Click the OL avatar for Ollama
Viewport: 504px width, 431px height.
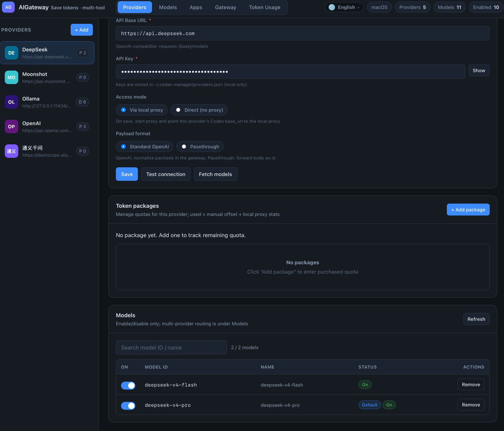pos(12,102)
